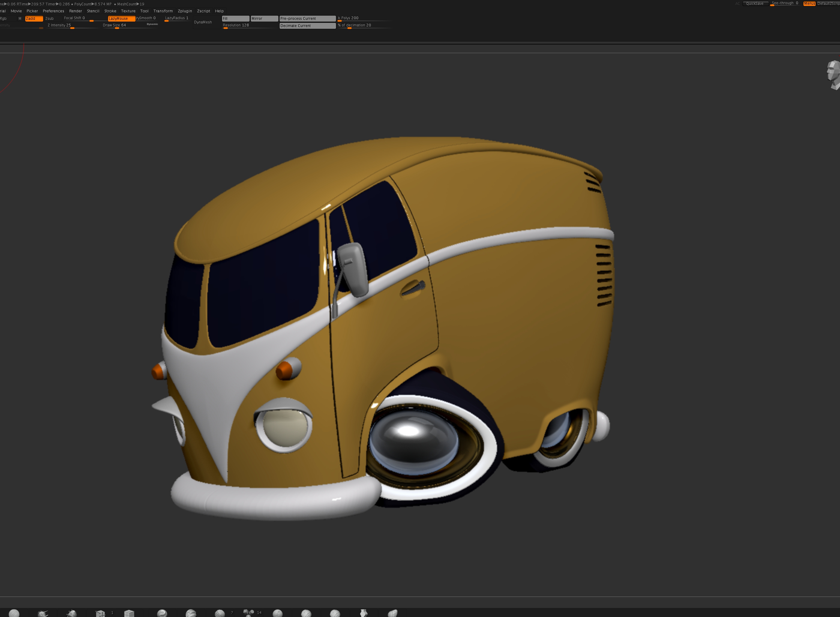
Task: Open the Tool menu
Action: click(145, 11)
